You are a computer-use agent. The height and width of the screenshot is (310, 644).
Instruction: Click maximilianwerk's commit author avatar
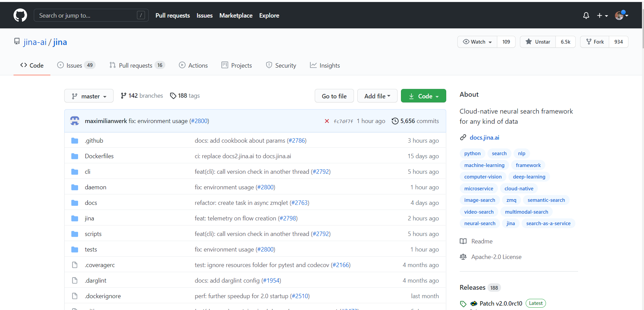(x=75, y=121)
